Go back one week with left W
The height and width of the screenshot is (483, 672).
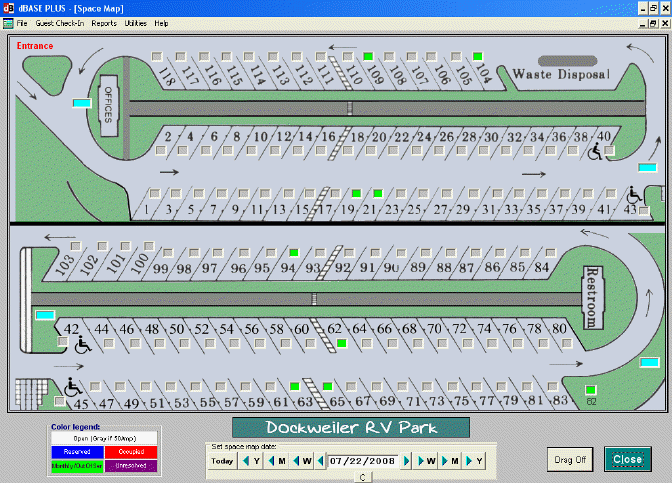302,461
